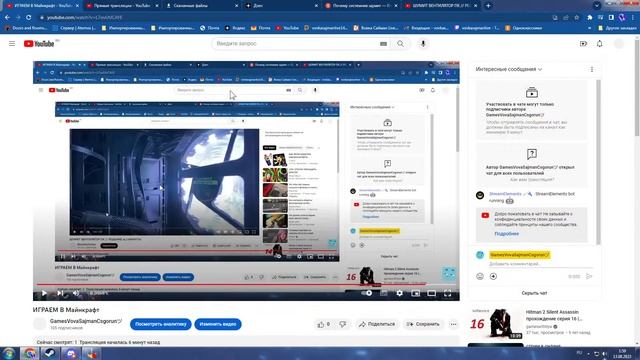Switch to the Дзен browser tab

point(282,6)
